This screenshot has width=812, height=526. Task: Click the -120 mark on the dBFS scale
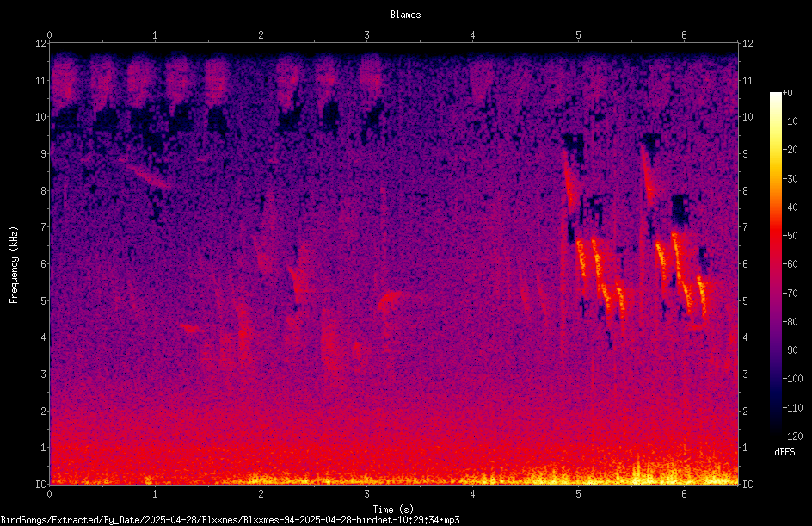[x=792, y=436]
